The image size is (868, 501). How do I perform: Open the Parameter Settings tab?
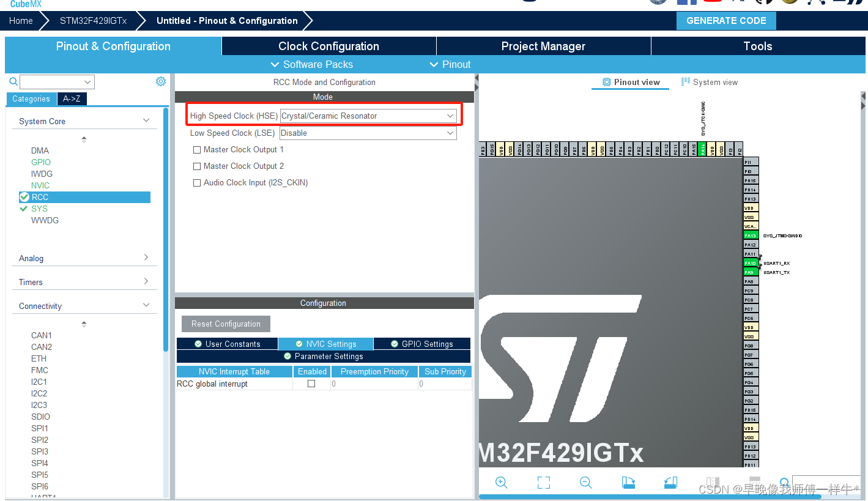click(x=324, y=356)
